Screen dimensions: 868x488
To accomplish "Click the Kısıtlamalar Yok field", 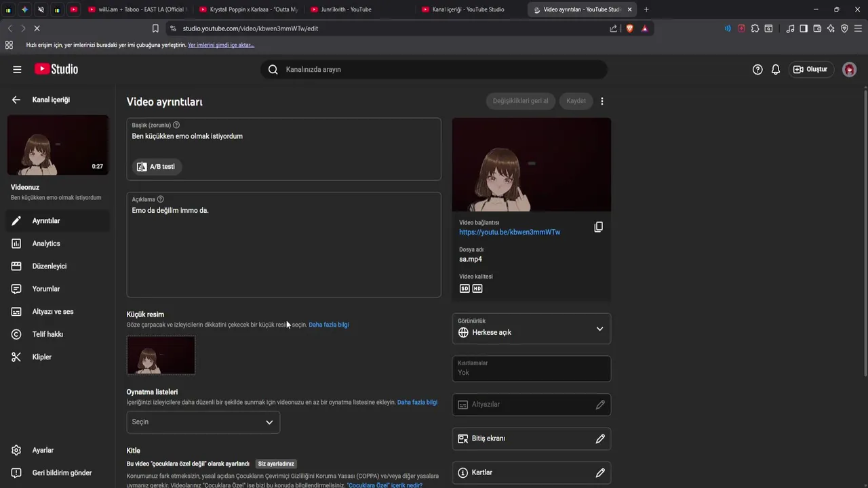I will (532, 369).
